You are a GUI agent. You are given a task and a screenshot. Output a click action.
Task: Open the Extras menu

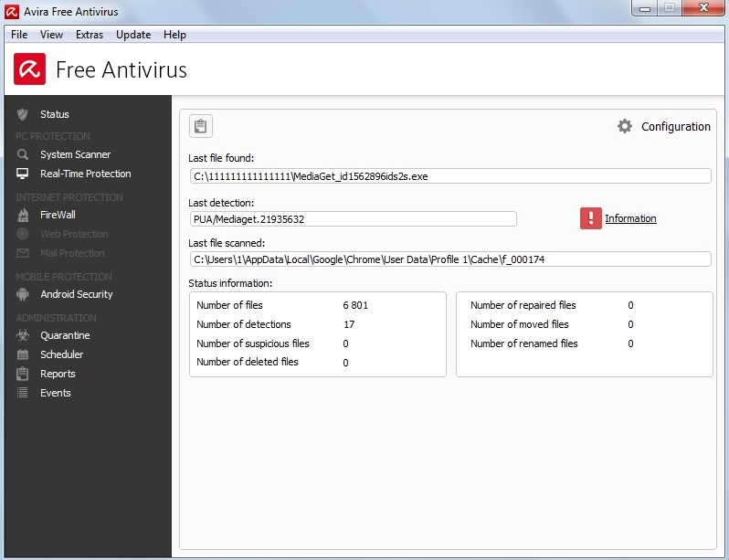[90, 35]
